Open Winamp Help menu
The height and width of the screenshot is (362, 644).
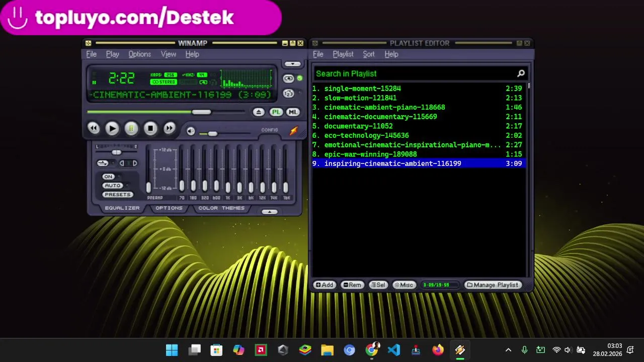[x=192, y=54]
